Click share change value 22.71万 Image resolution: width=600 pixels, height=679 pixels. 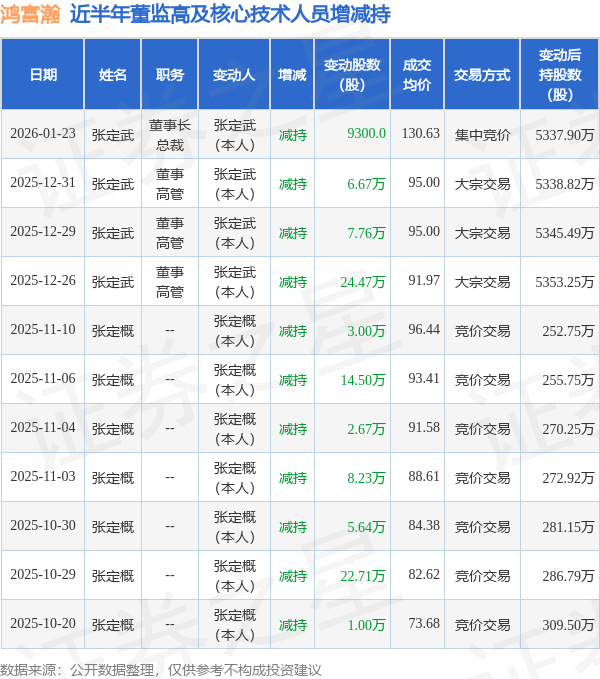[x=363, y=575]
